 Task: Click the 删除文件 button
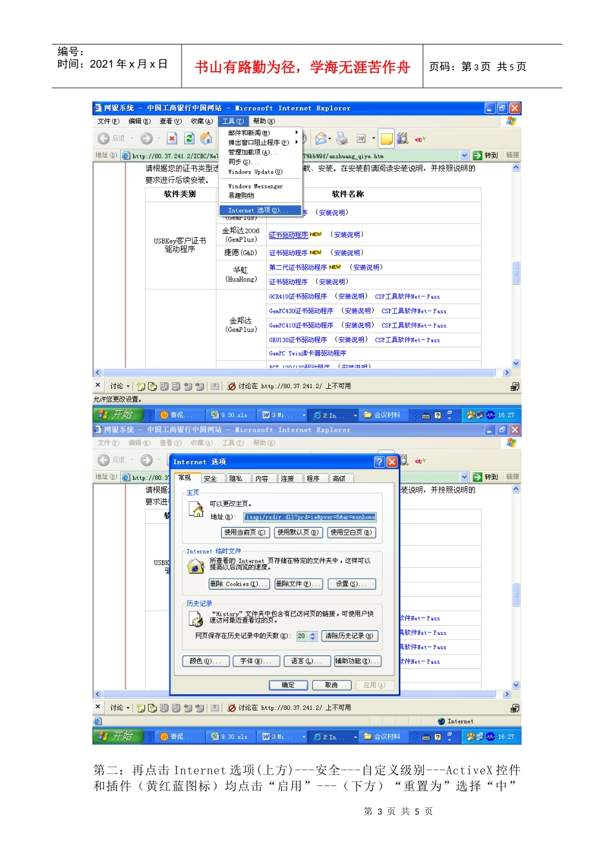tap(299, 584)
